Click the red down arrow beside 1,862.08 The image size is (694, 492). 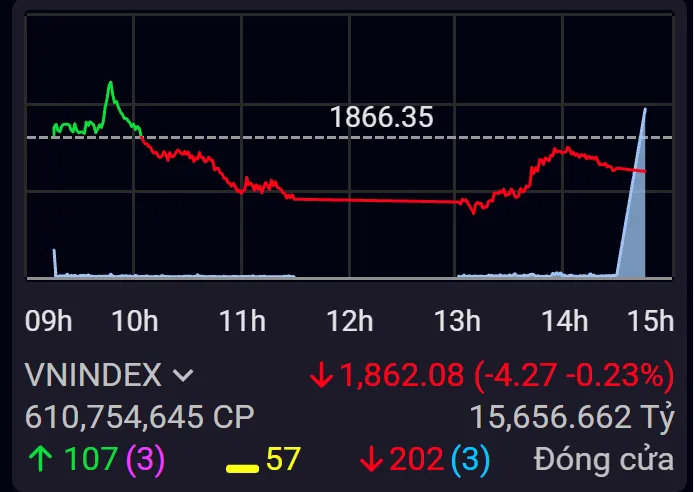(x=321, y=376)
